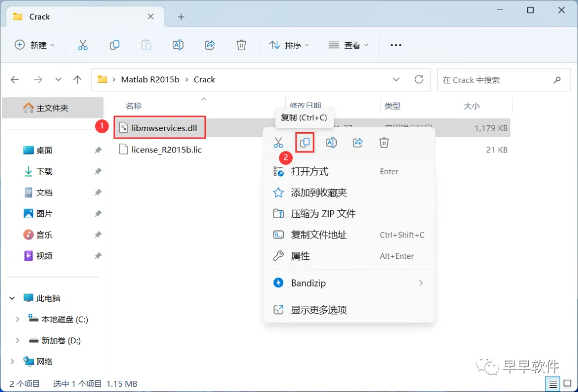Click the Cut icon in the top toolbar
This screenshot has width=578, height=392.
click(83, 45)
